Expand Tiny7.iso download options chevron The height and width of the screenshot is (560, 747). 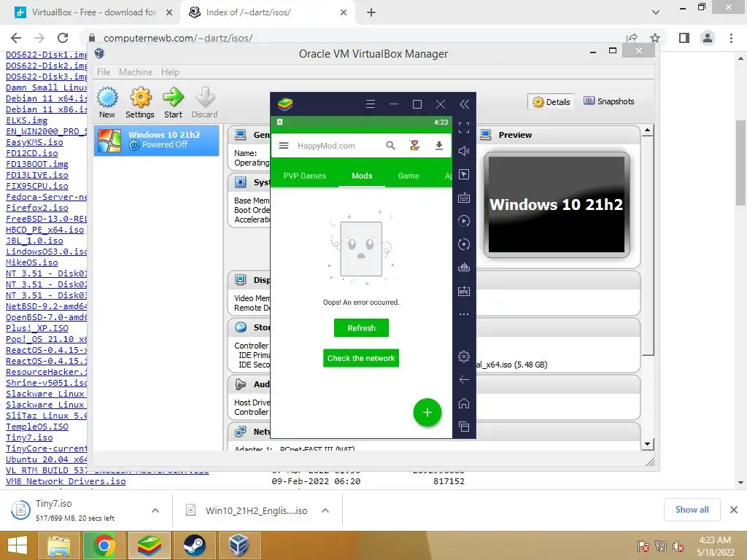click(155, 510)
